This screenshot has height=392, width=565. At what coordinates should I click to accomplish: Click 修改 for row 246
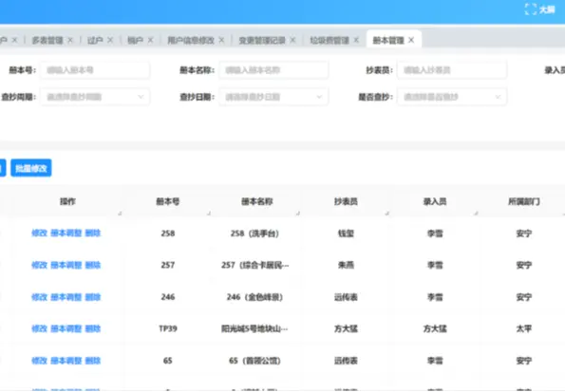coord(39,297)
